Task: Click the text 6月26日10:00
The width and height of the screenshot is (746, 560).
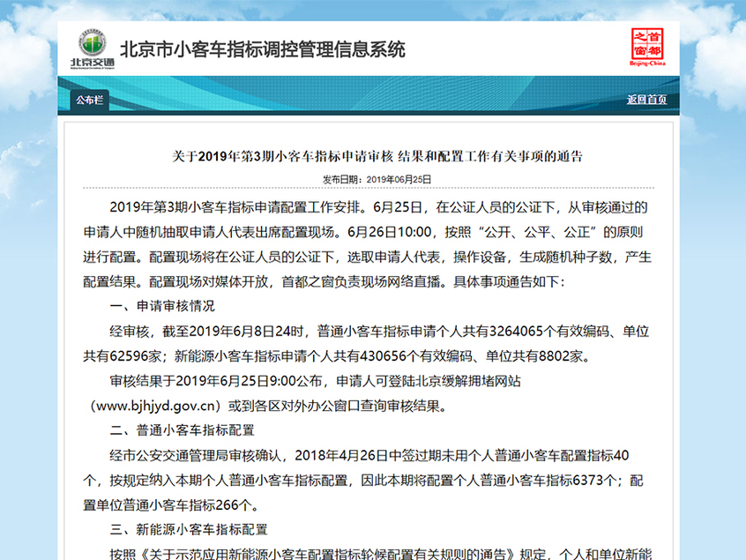Action: [x=390, y=232]
